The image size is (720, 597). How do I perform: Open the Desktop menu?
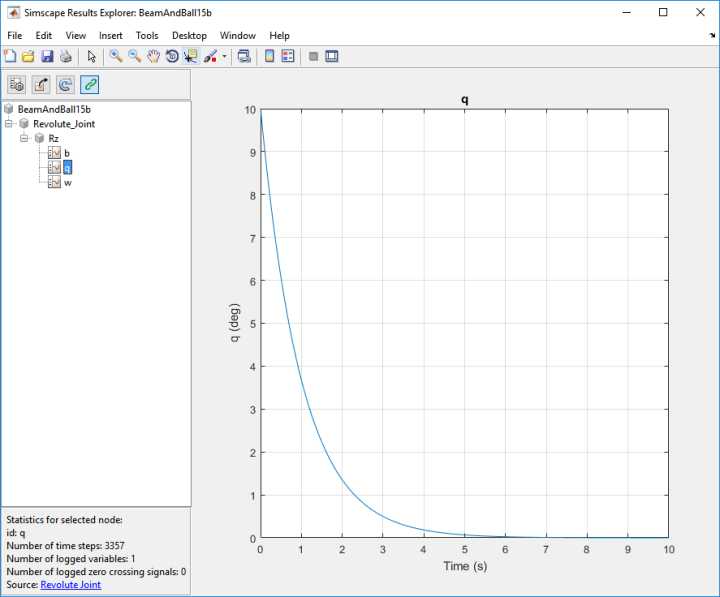click(189, 35)
